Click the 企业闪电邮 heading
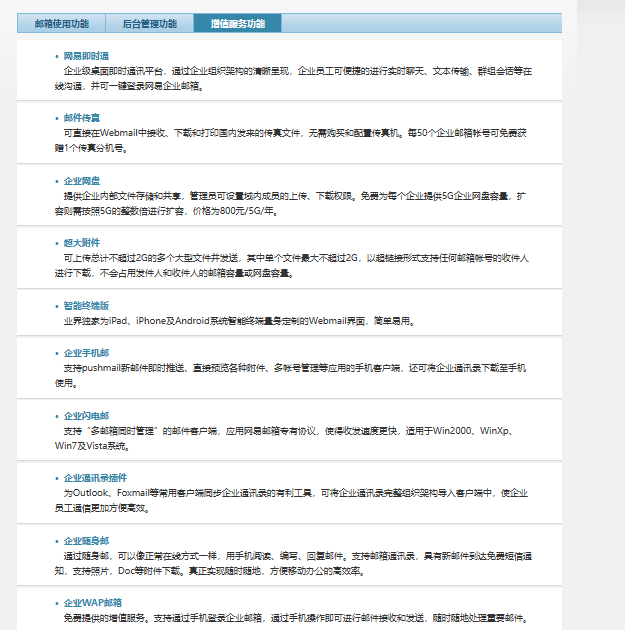This screenshot has height=630, width=625. 86,416
